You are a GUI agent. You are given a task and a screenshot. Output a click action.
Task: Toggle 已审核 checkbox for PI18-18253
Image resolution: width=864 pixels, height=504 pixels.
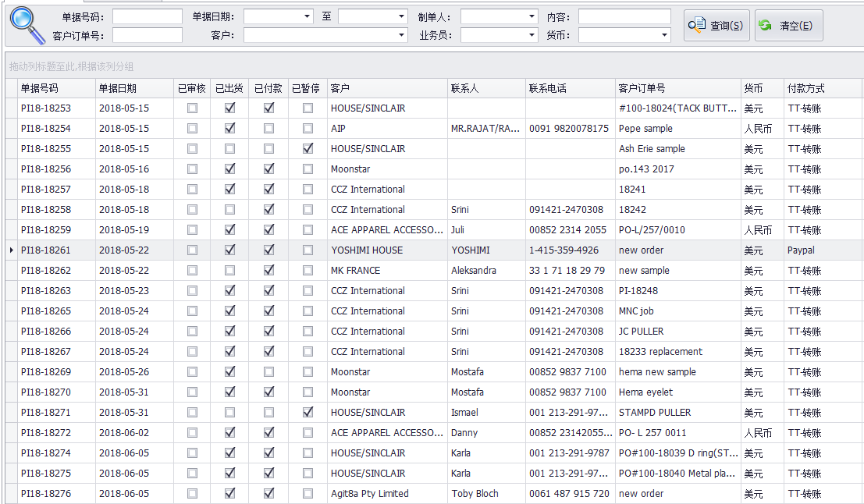(x=192, y=108)
